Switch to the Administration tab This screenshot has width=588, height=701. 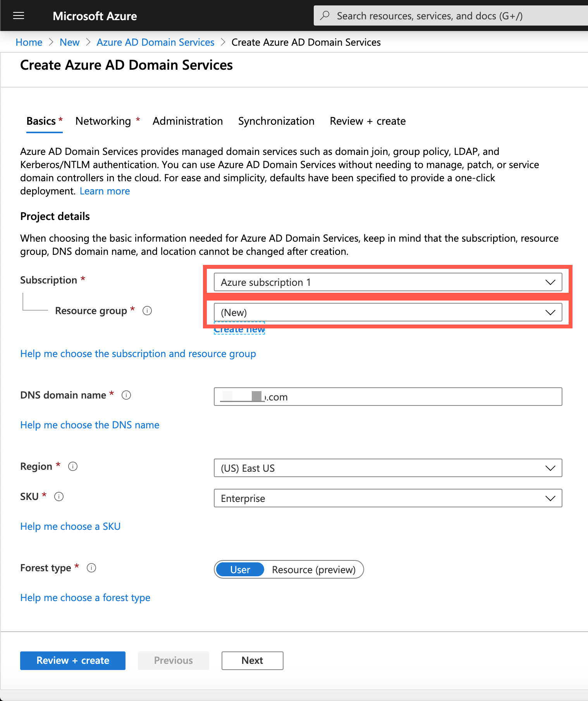click(x=188, y=121)
